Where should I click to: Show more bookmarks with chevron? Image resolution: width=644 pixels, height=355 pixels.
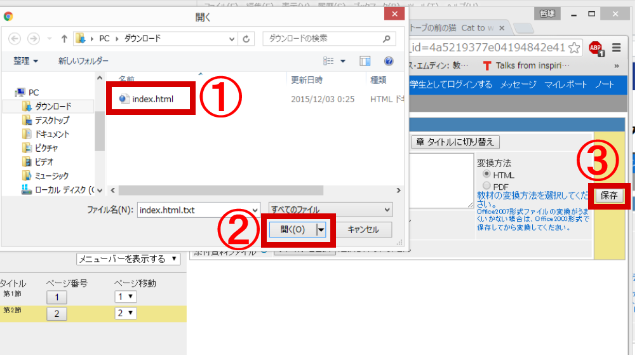[x=617, y=66]
